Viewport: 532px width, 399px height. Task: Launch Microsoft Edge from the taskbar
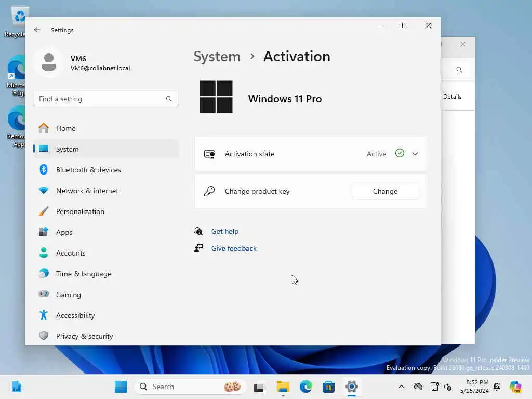305,387
